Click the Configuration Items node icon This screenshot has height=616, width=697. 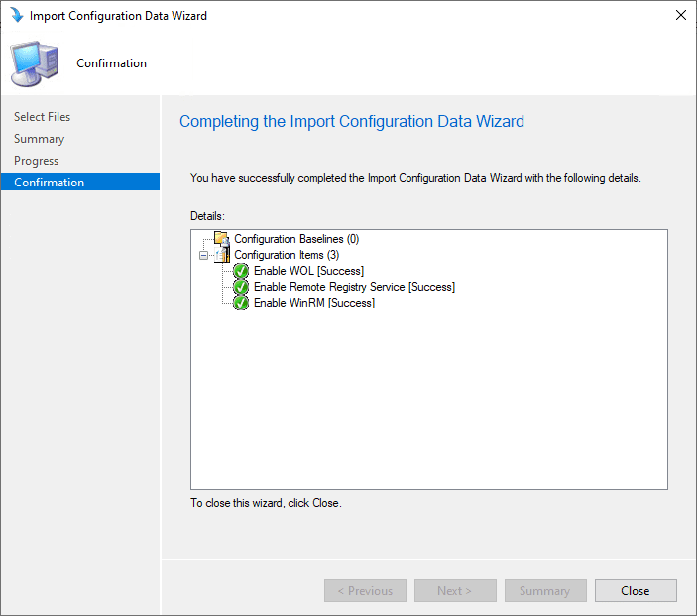223,255
